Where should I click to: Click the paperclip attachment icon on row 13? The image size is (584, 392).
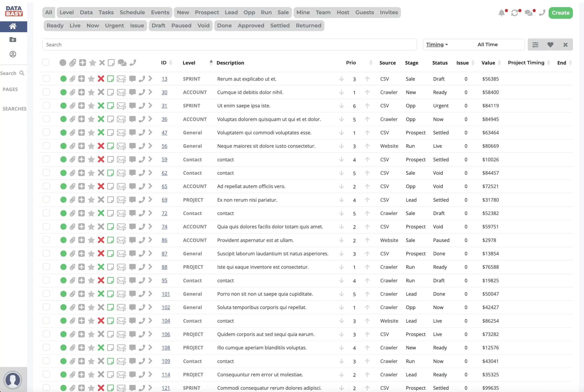[73, 78]
